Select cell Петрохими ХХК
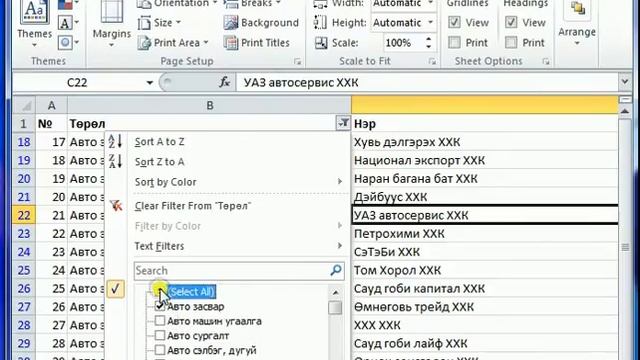The image size is (640, 360). (x=485, y=233)
